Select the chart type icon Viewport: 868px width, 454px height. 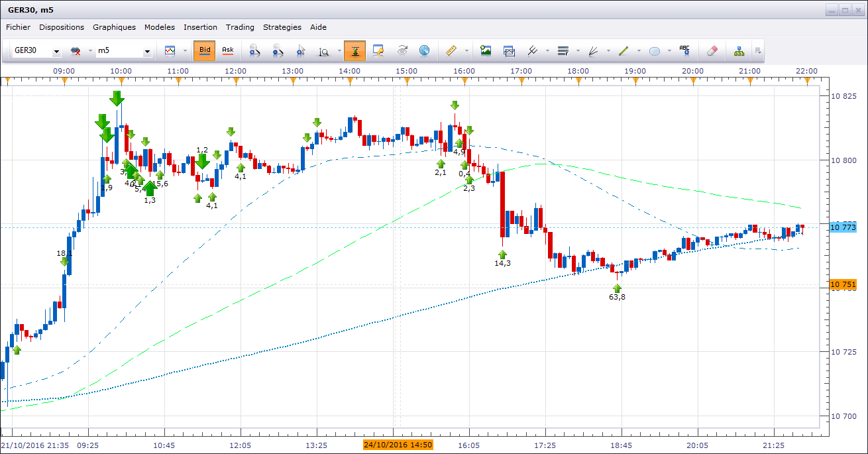click(170, 50)
